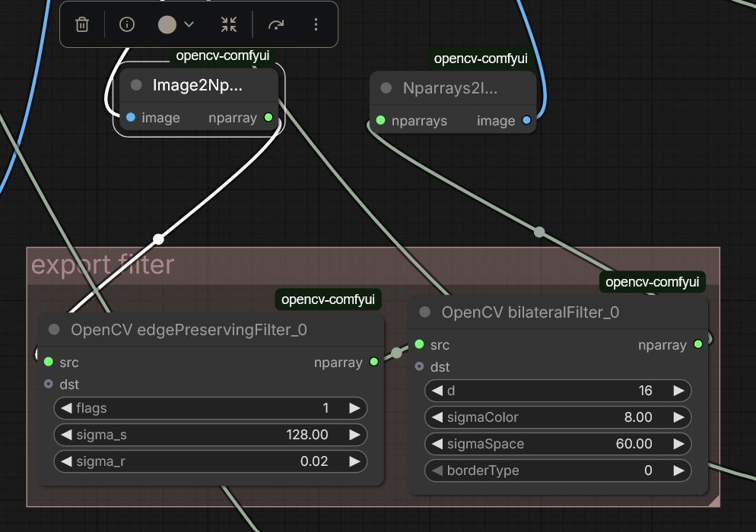Viewport: 756px width, 532px height.
Task: Select the export filter group title
Action: pyautogui.click(x=102, y=264)
